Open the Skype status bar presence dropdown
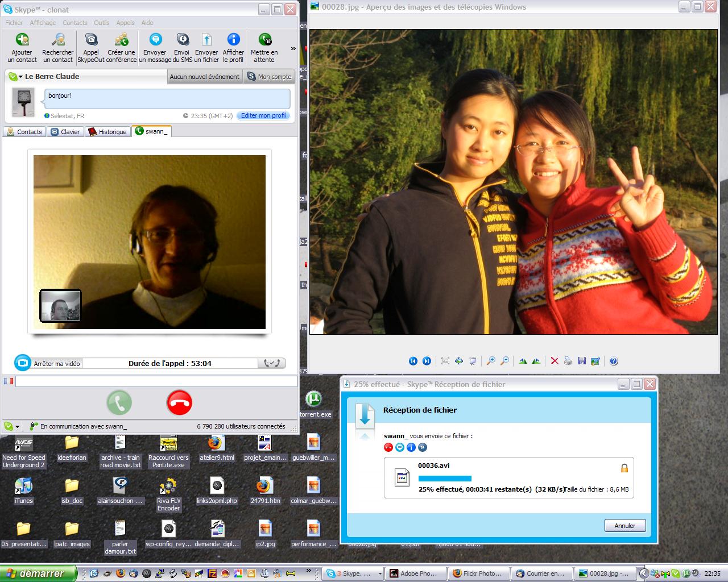The width and height of the screenshot is (728, 582). click(11, 426)
